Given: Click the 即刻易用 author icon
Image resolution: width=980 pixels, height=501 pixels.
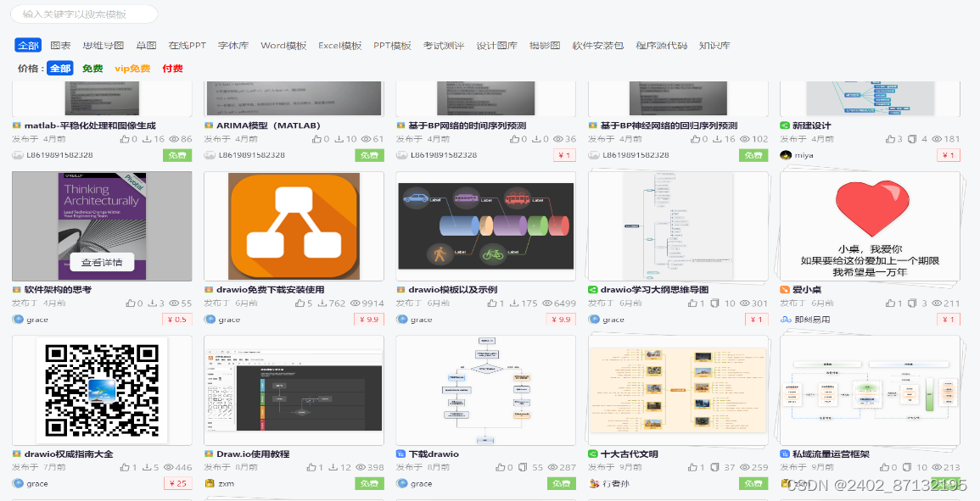Looking at the screenshot, I should tap(787, 320).
